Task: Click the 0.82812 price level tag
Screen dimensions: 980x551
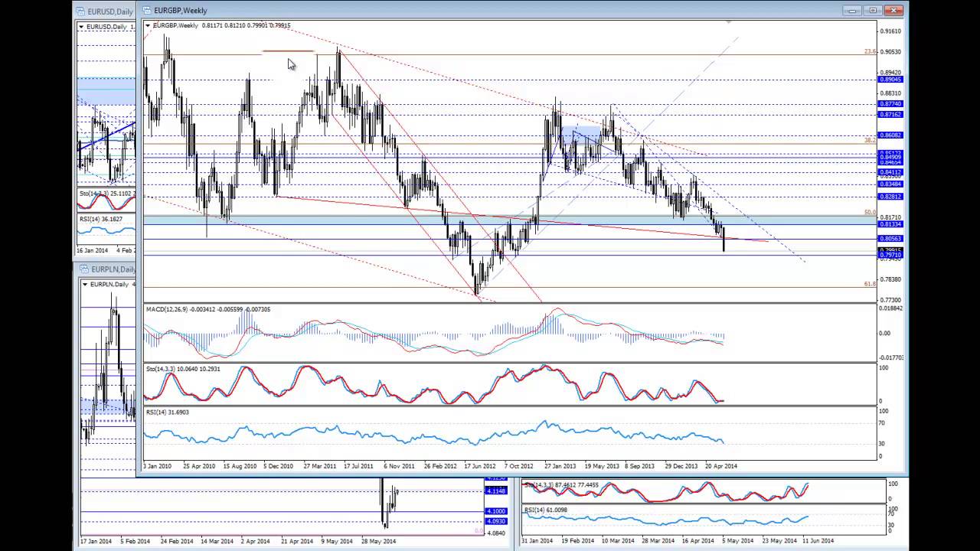Action: pos(890,197)
